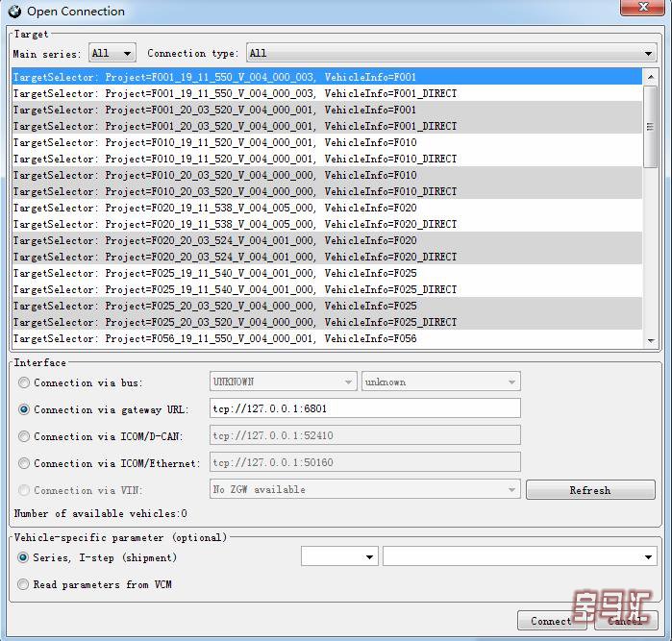Screen dimensions: 672x641
Task: Select F010_19_11_520 target with VehicleInfo=F010_DIRECT
Action: point(327,159)
